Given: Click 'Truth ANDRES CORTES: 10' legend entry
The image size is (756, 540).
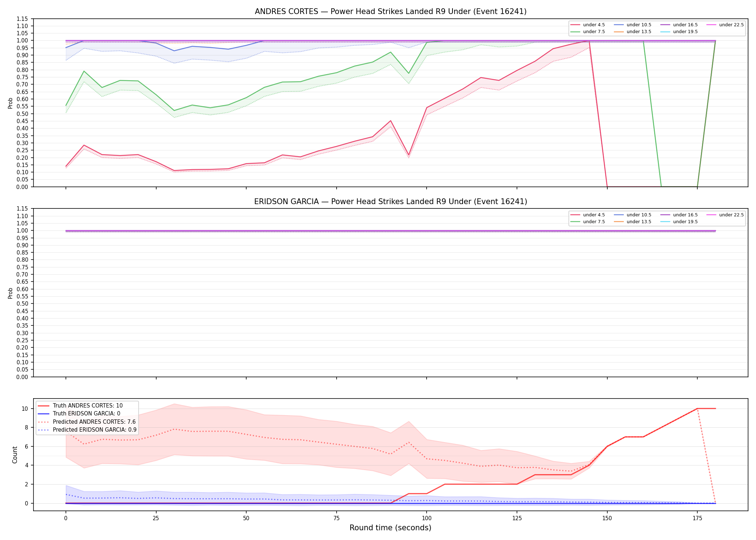Looking at the screenshot, I should pos(80,406).
